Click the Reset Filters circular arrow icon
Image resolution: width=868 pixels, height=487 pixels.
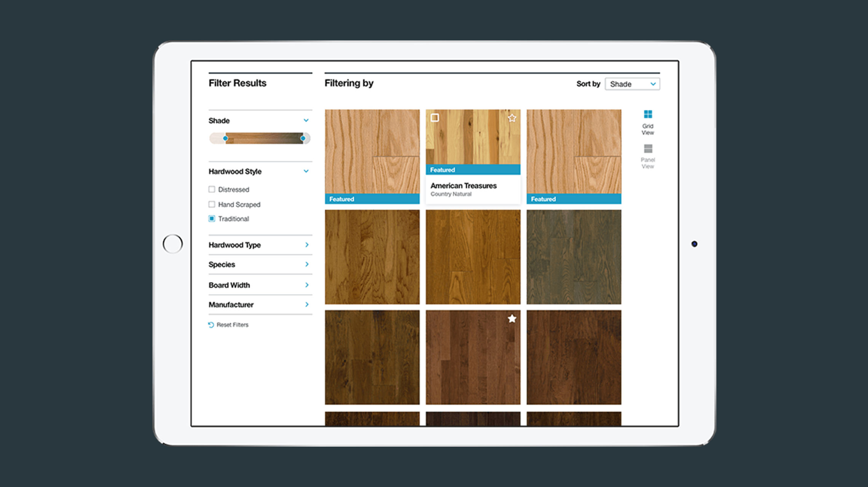pos(211,325)
